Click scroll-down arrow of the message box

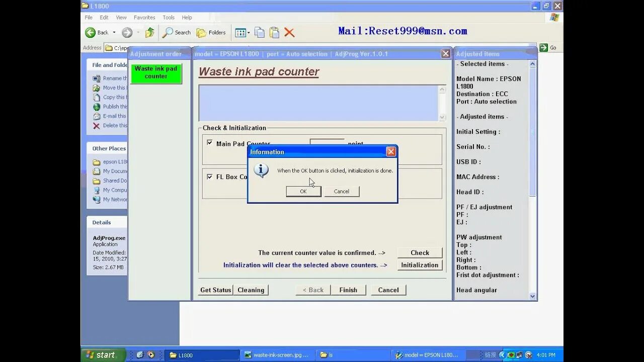tap(442, 117)
